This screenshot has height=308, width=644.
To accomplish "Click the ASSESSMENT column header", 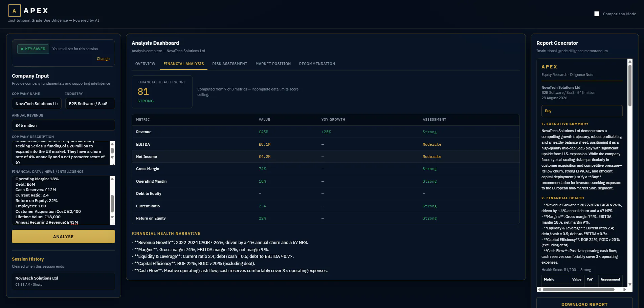I will 434,120.
